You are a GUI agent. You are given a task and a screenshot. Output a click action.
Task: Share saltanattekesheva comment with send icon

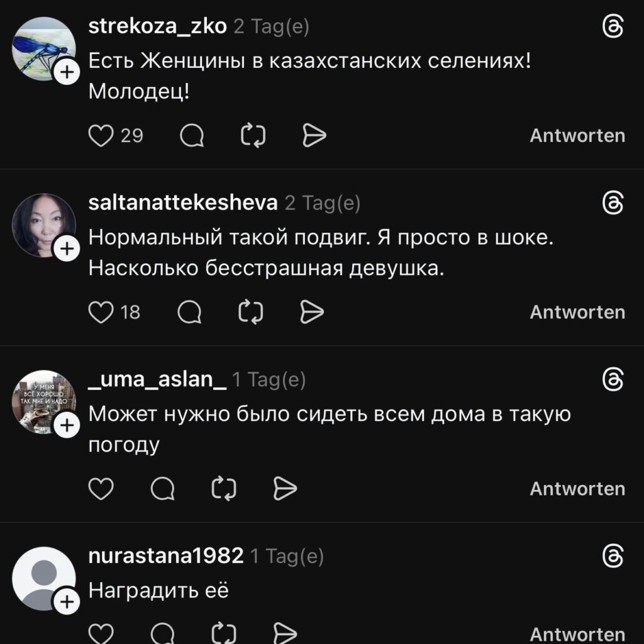pyautogui.click(x=312, y=312)
